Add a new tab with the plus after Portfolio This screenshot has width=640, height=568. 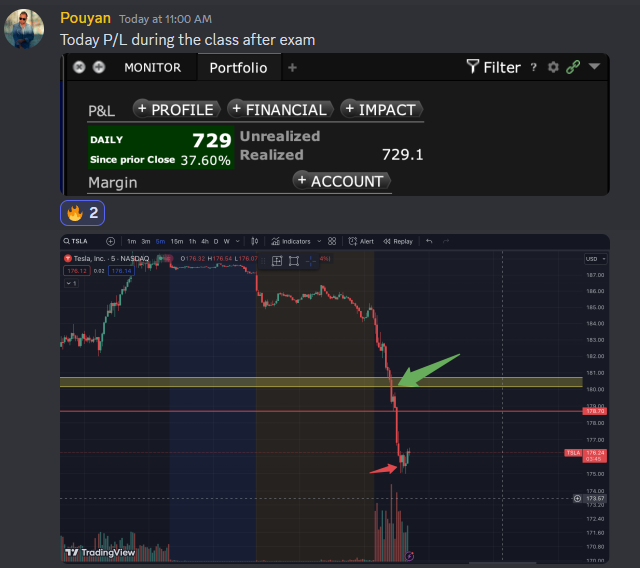click(292, 67)
